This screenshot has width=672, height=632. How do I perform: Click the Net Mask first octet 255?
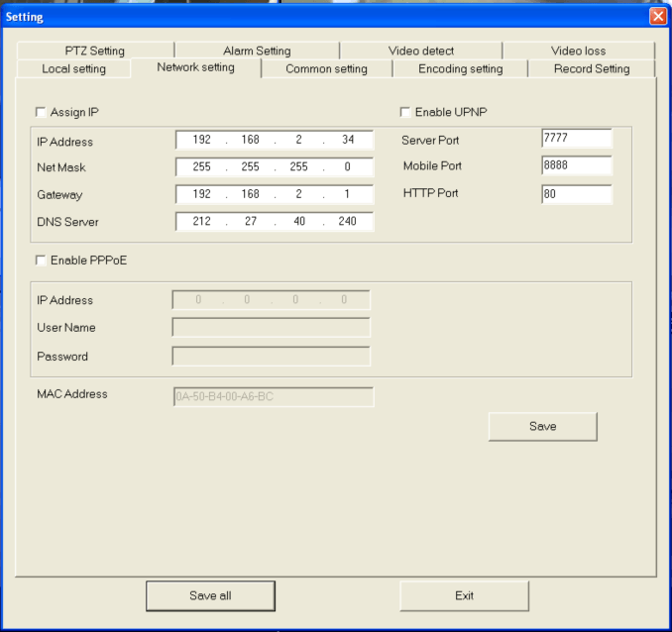201,166
